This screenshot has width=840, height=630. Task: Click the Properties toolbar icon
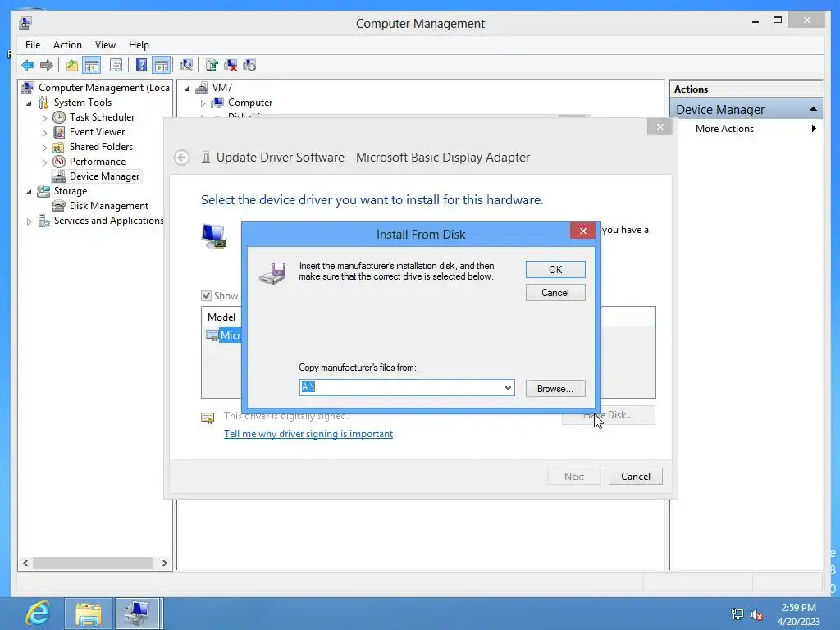pos(116,66)
